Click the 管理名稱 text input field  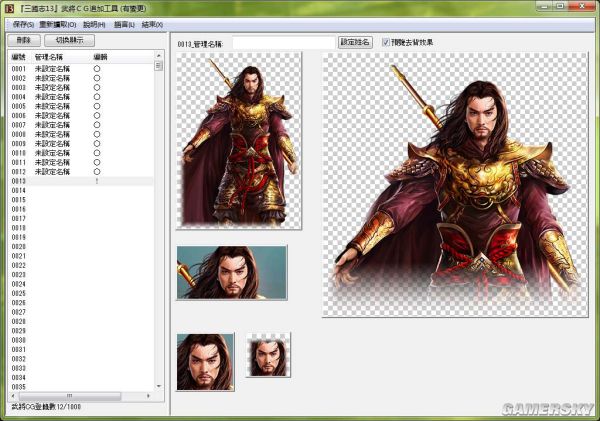coord(284,43)
